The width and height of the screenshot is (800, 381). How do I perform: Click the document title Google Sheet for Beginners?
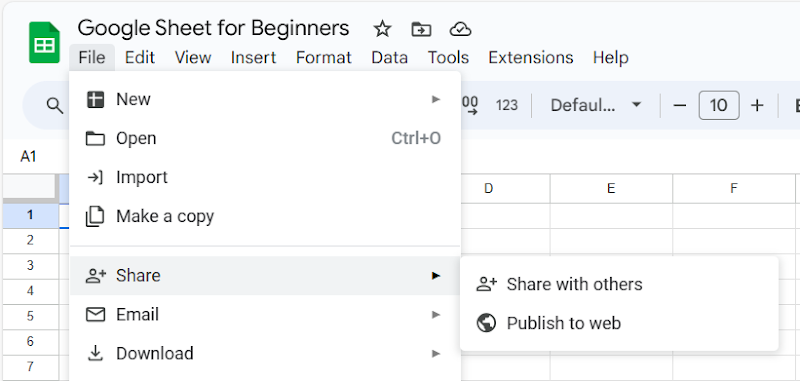coord(213,29)
